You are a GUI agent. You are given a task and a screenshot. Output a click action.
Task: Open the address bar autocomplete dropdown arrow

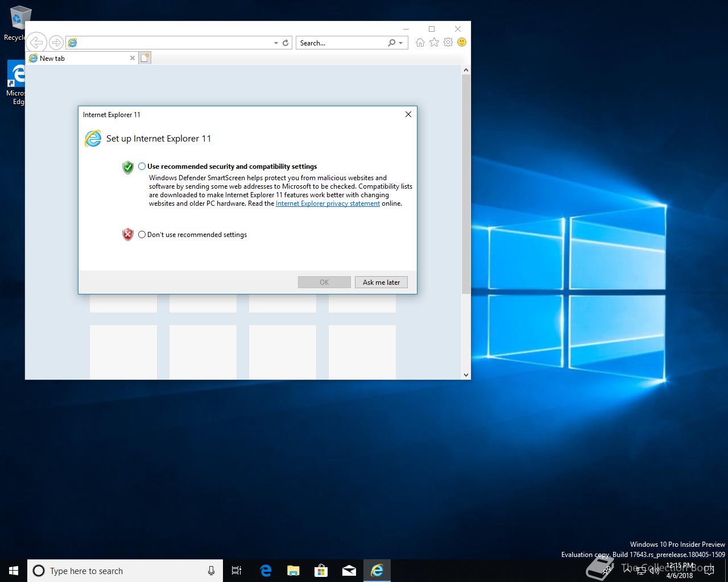[x=276, y=43]
